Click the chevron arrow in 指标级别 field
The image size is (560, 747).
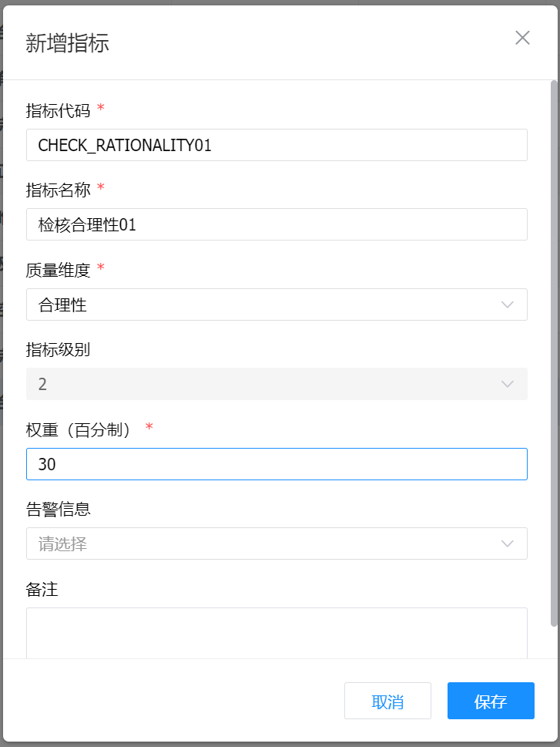(507, 384)
